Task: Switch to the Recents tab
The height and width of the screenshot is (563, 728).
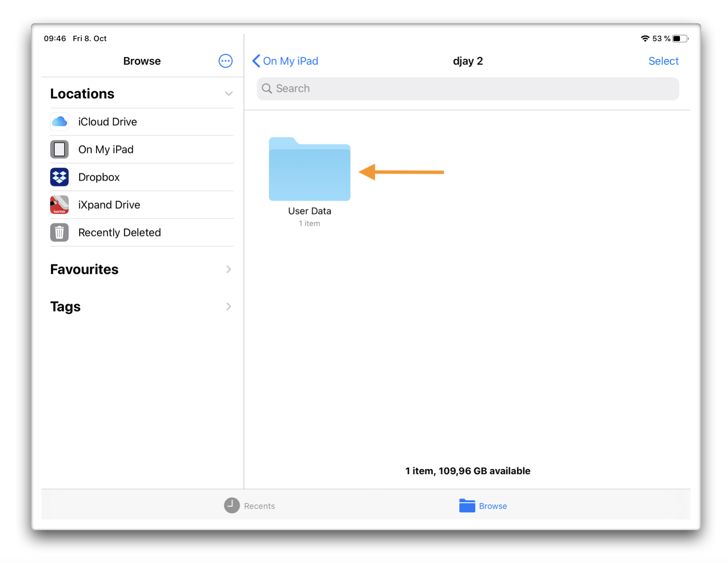Action: tap(249, 506)
